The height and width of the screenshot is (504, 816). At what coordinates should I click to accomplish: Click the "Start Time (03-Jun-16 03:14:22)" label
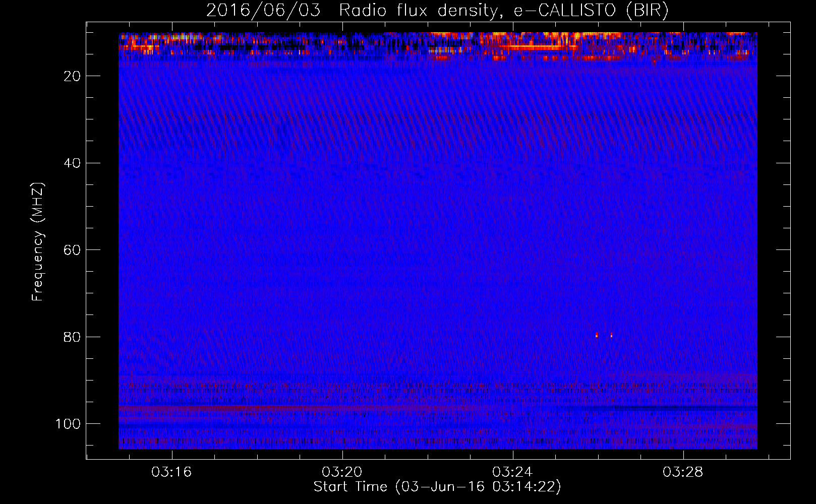437,487
